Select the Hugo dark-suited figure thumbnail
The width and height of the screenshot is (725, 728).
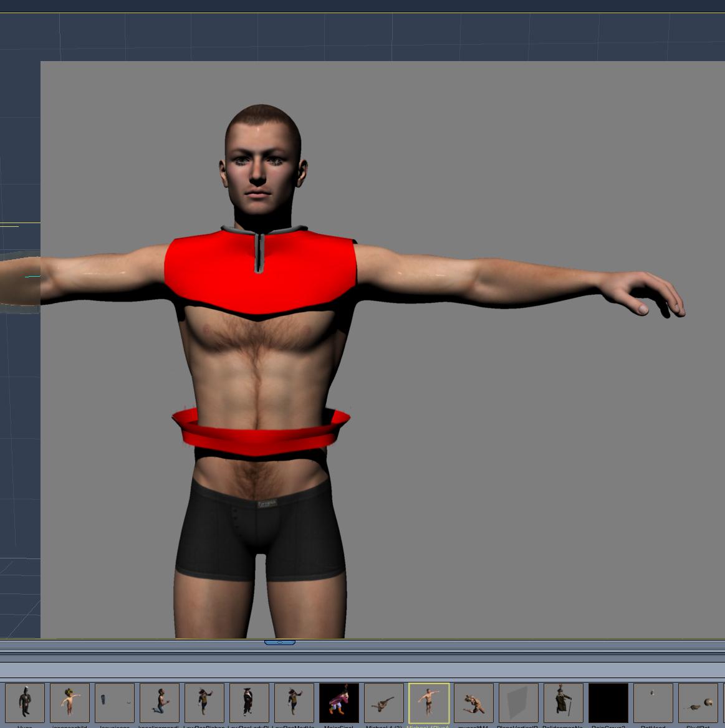point(25,702)
